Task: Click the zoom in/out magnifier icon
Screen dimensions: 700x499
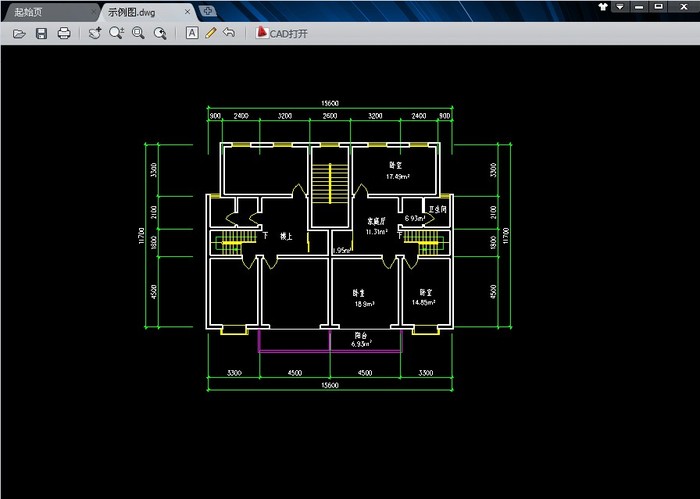Action: [x=116, y=33]
